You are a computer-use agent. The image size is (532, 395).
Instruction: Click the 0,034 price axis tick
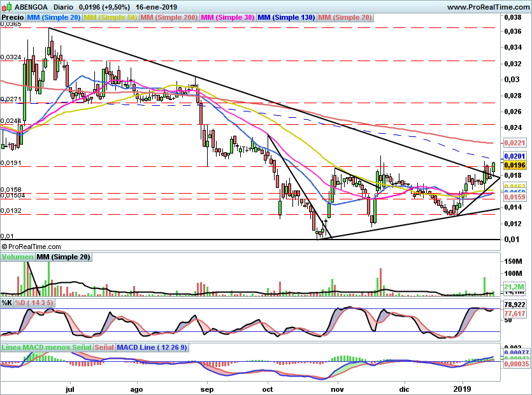pos(513,47)
